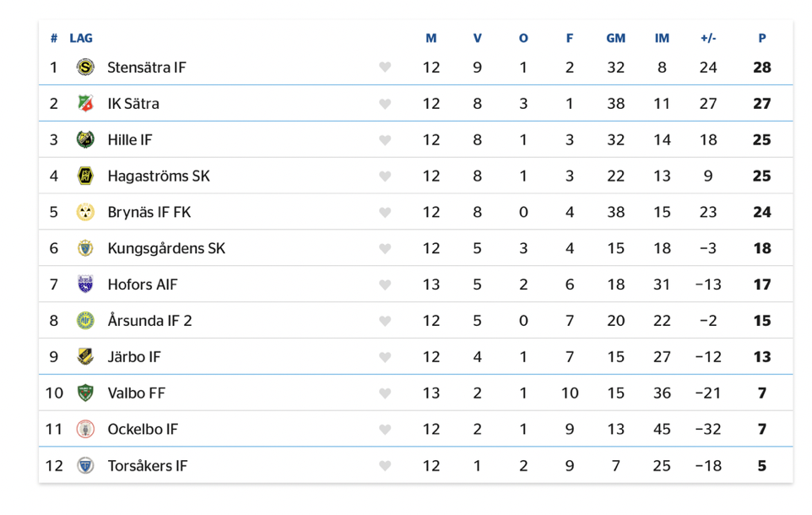Open the IK Sätra team link

[x=133, y=104]
